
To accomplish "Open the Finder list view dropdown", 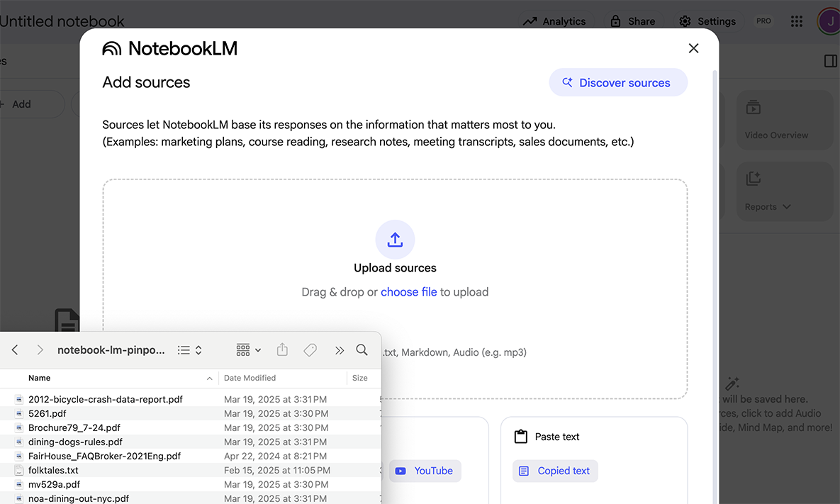I will click(190, 350).
